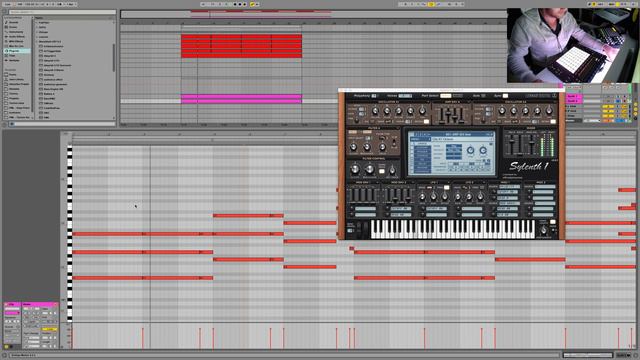Toggle Solo button in Sylenth1 top bar
This screenshot has width=640, height=360.
click(x=483, y=96)
